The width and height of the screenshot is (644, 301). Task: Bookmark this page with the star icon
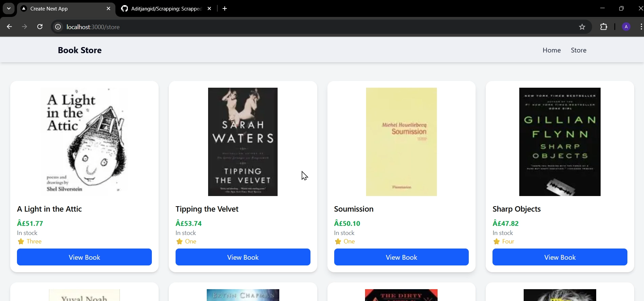click(582, 27)
